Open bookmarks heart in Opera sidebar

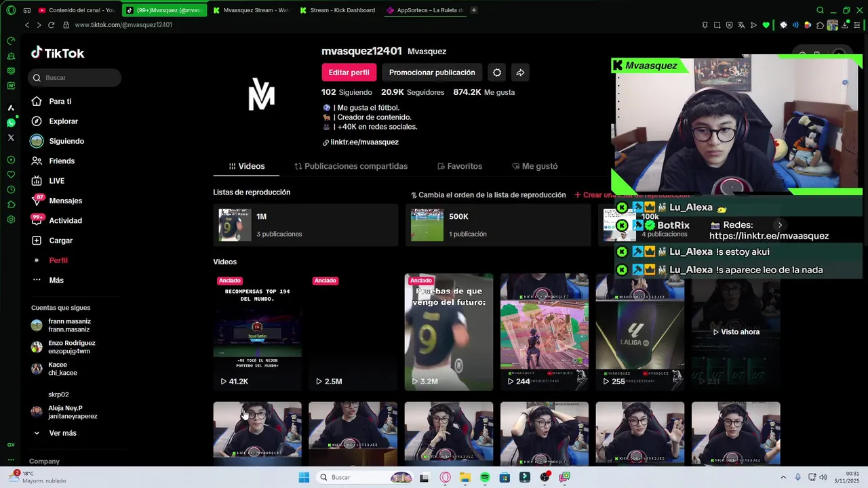(x=11, y=175)
